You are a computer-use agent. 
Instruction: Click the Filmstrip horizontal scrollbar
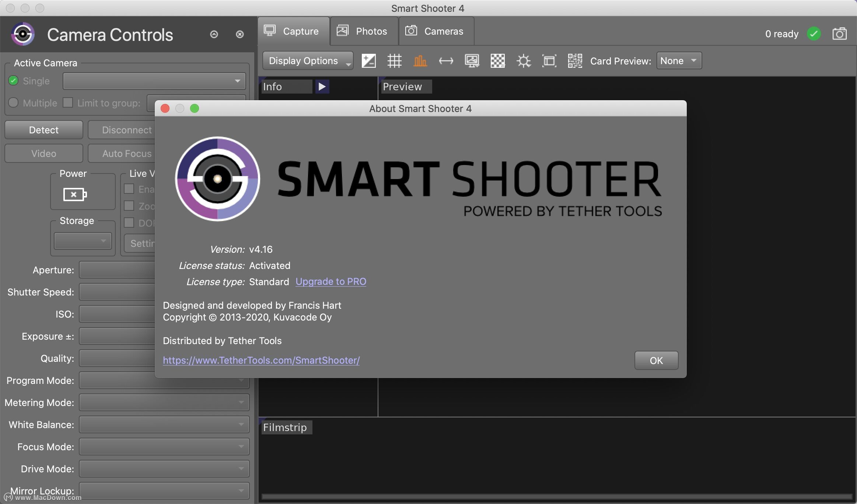click(x=557, y=497)
